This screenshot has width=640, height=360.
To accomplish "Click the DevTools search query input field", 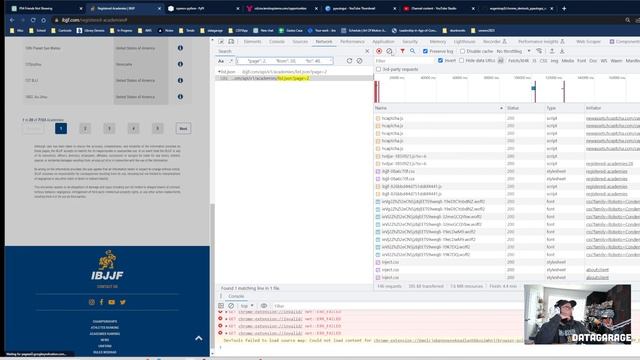I will pos(284,61).
